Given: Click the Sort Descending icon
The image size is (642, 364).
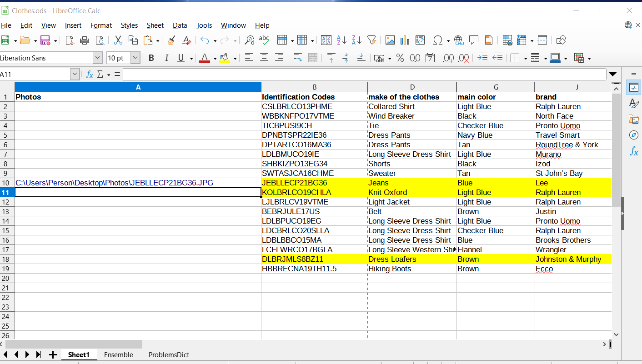Looking at the screenshot, I should 356,40.
